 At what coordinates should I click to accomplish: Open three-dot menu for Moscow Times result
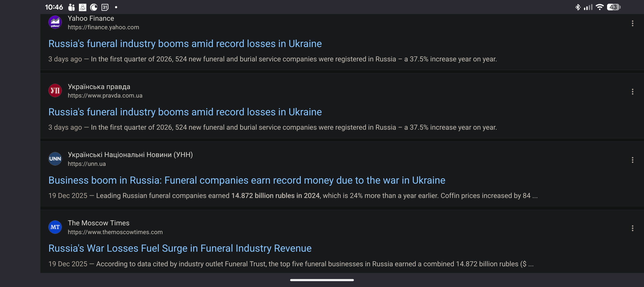[632, 228]
